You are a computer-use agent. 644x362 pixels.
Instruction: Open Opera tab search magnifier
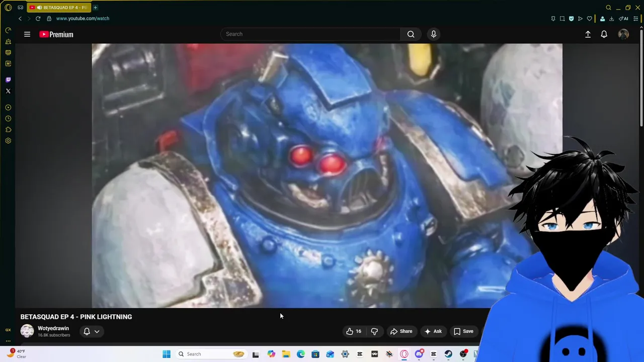pos(608,8)
